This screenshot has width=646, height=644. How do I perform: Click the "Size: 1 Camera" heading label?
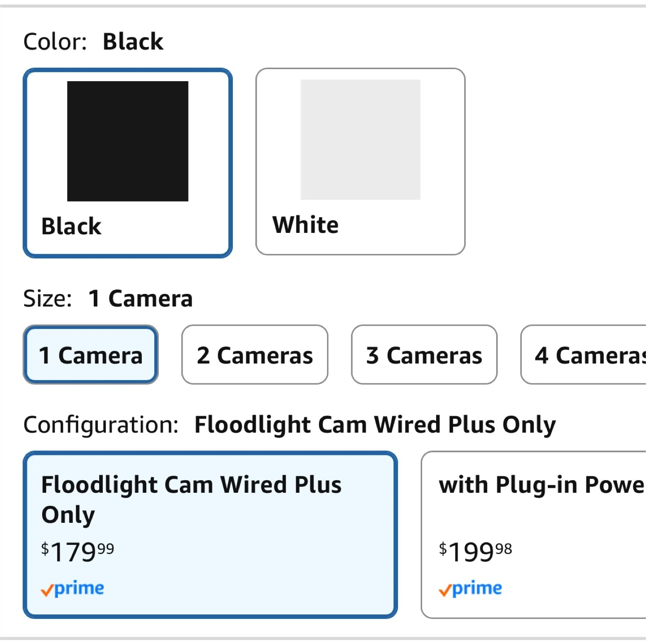[108, 298]
